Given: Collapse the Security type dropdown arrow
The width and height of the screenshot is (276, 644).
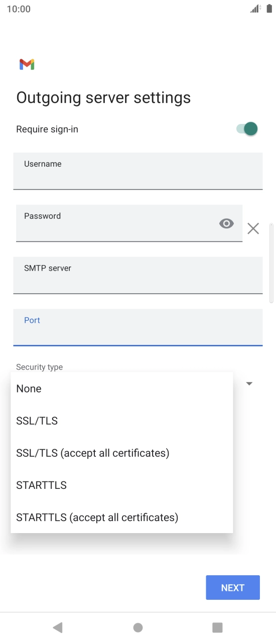Looking at the screenshot, I should pos(249,383).
